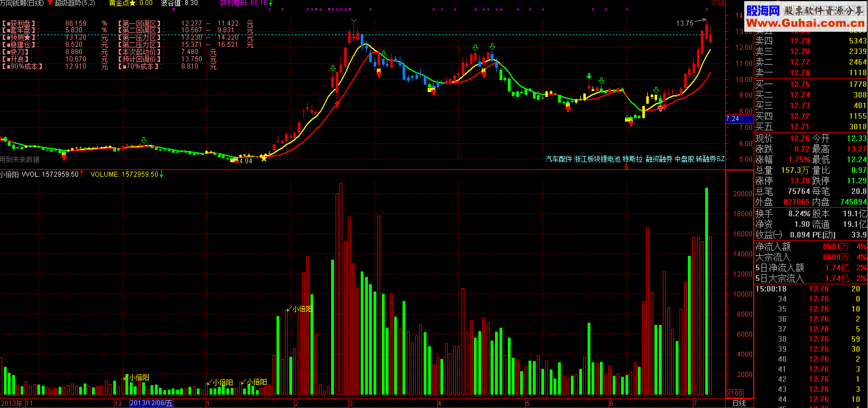Click the solid green down arrow above May-end candles

[589, 76]
